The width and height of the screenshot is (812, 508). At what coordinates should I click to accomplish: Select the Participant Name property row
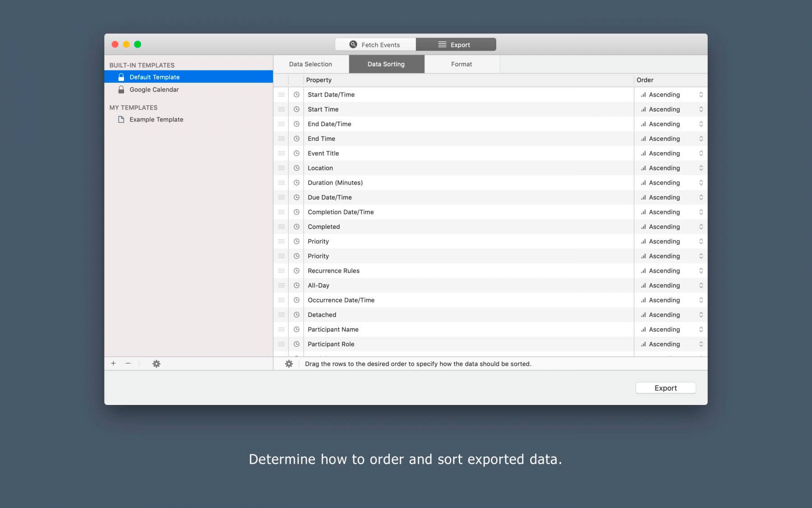490,329
